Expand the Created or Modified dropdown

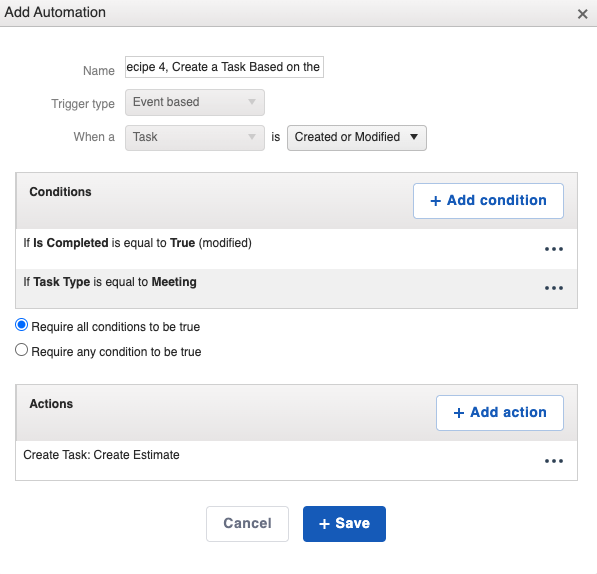[x=356, y=137]
